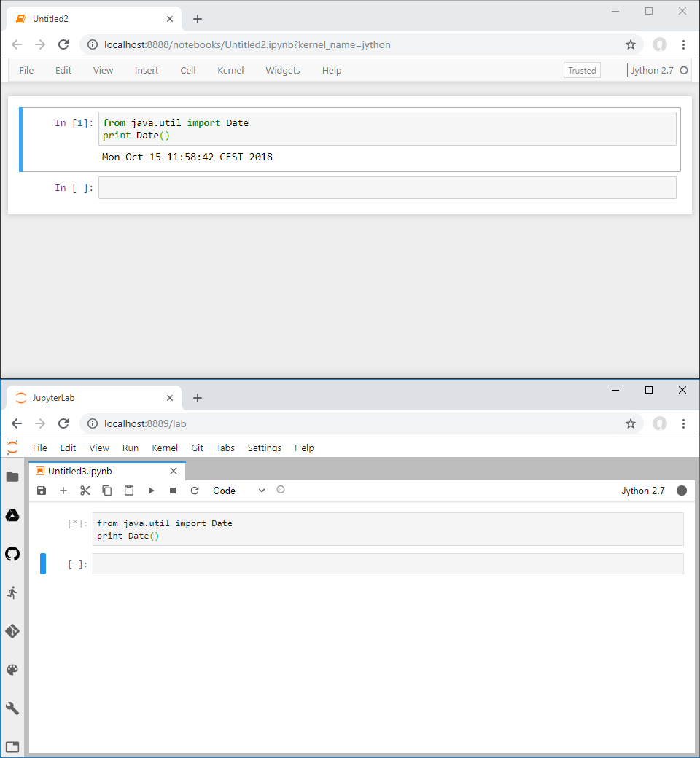Viewport: 700px width, 758px height.
Task: Click the clock icon beside Code dropdown
Action: click(x=281, y=490)
